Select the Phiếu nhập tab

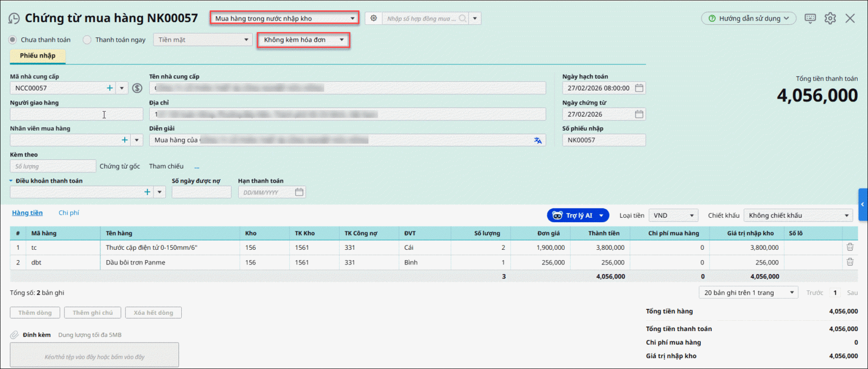(x=37, y=56)
